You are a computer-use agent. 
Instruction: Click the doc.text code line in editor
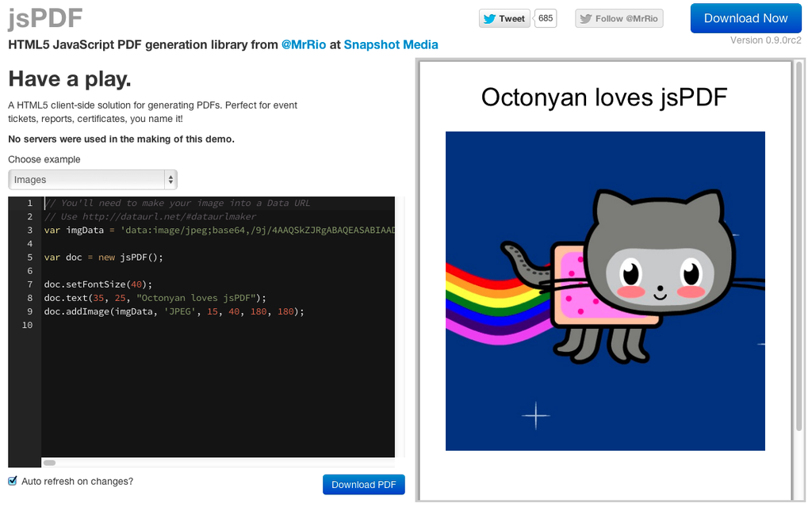[155, 298]
